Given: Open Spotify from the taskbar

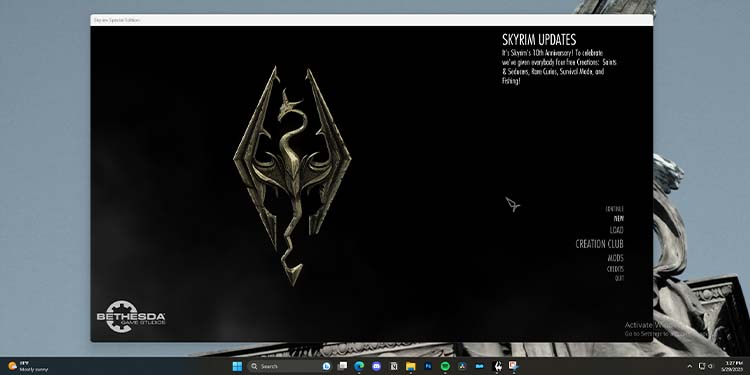Looking at the screenshot, I should click(x=445, y=366).
